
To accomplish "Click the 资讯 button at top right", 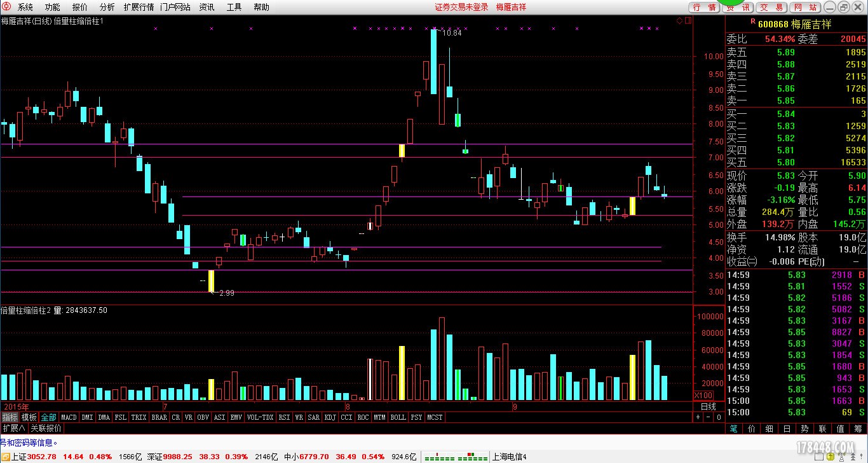I will coord(738,7).
